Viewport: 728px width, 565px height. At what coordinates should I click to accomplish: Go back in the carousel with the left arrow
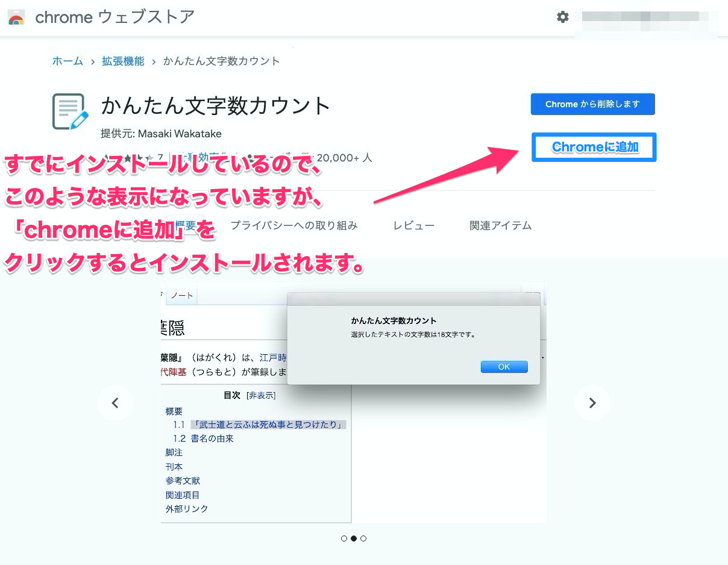click(x=115, y=403)
